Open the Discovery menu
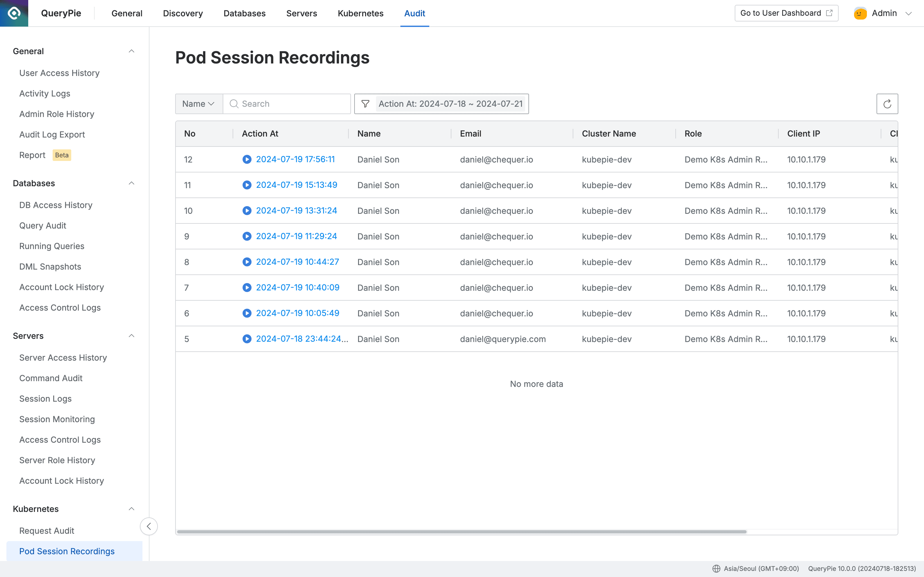This screenshot has height=577, width=924. tap(183, 13)
